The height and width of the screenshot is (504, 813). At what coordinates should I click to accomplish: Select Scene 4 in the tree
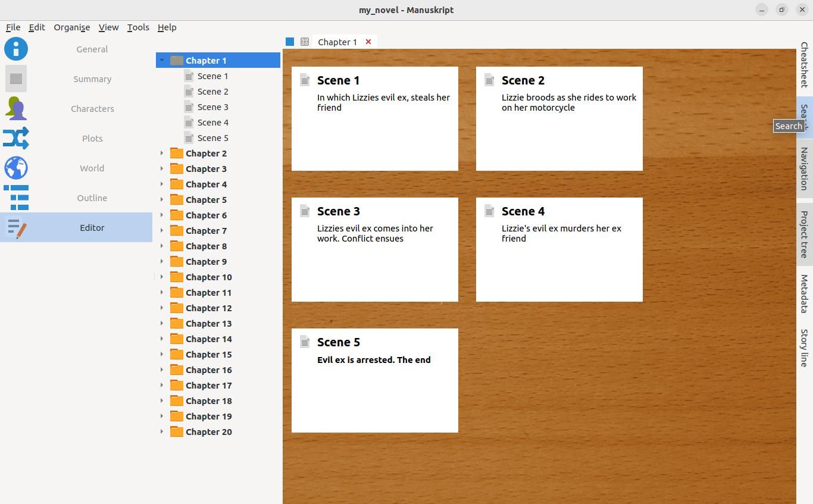(213, 123)
